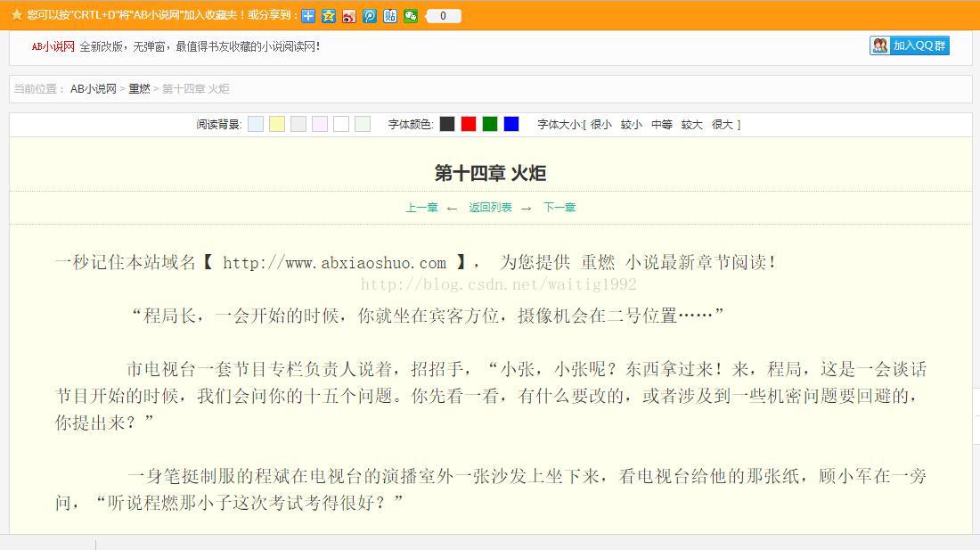This screenshot has height=550, width=980.
Task: Select white reading background
Action: click(x=341, y=124)
